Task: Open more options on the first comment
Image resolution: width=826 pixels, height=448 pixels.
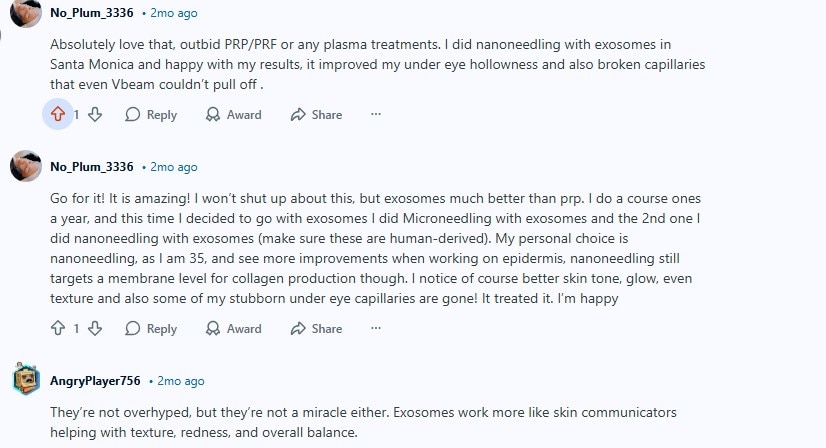Action: (376, 115)
